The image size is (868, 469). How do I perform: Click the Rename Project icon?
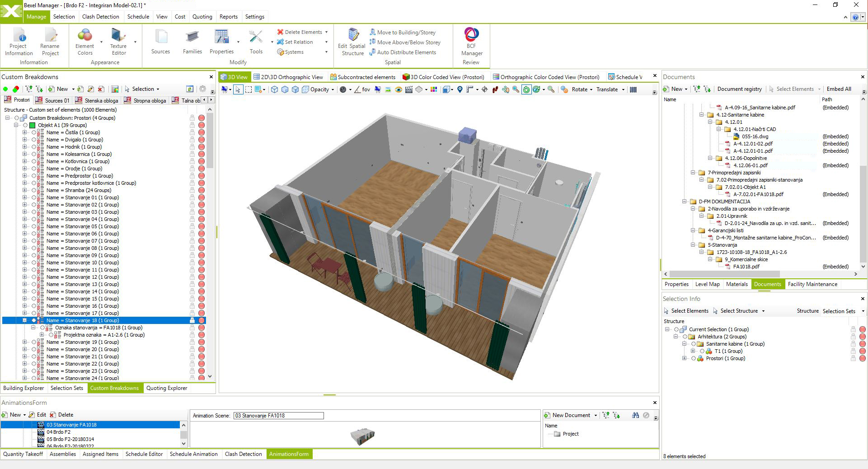[50, 35]
